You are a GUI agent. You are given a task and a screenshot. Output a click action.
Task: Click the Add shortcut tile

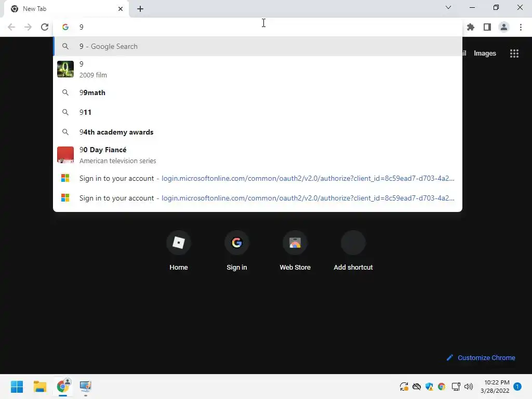(x=353, y=250)
